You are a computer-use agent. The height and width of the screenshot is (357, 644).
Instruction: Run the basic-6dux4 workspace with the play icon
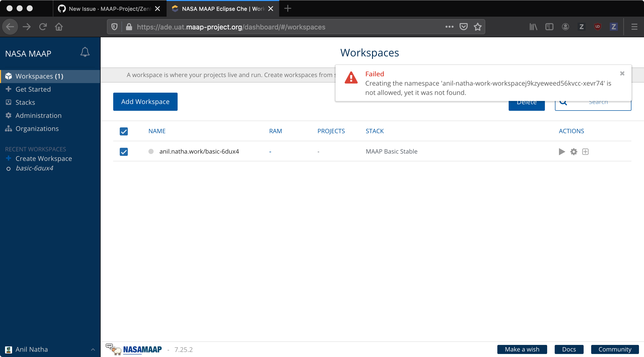[561, 152]
